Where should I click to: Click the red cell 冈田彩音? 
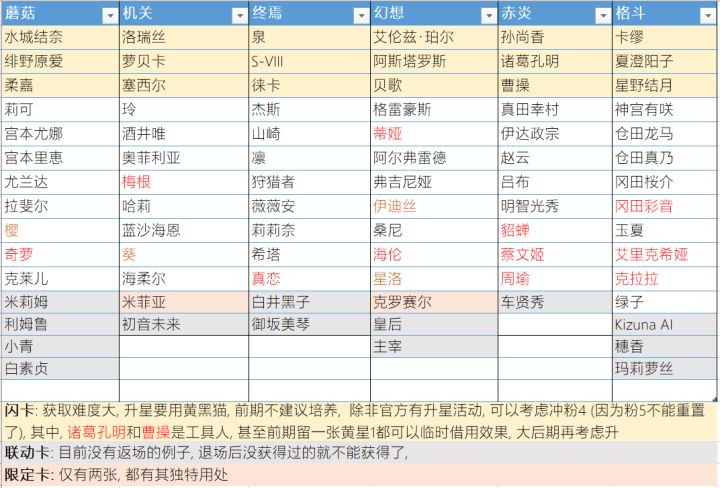point(664,206)
